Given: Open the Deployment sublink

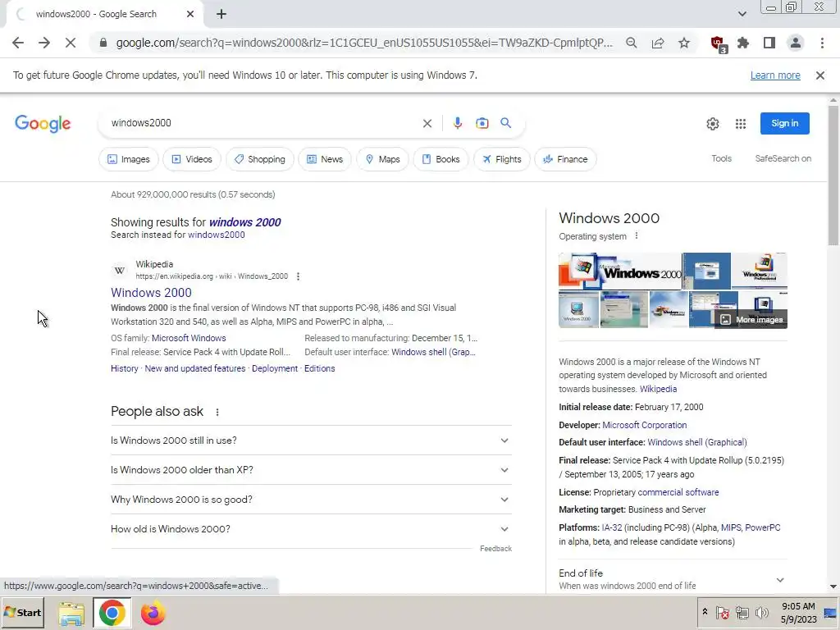Looking at the screenshot, I should [x=275, y=368].
